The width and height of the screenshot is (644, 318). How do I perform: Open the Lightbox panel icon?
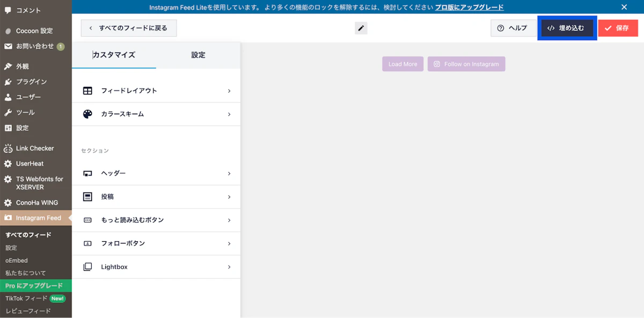pos(87,267)
